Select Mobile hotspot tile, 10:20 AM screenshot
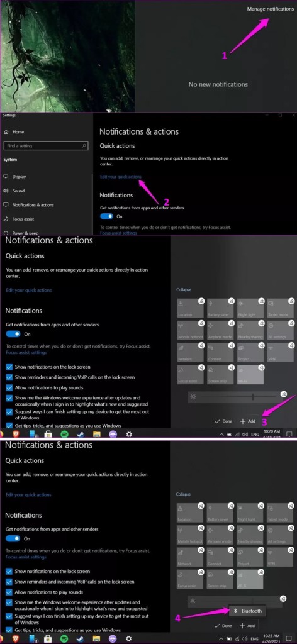The image size is (297, 644). click(190, 330)
